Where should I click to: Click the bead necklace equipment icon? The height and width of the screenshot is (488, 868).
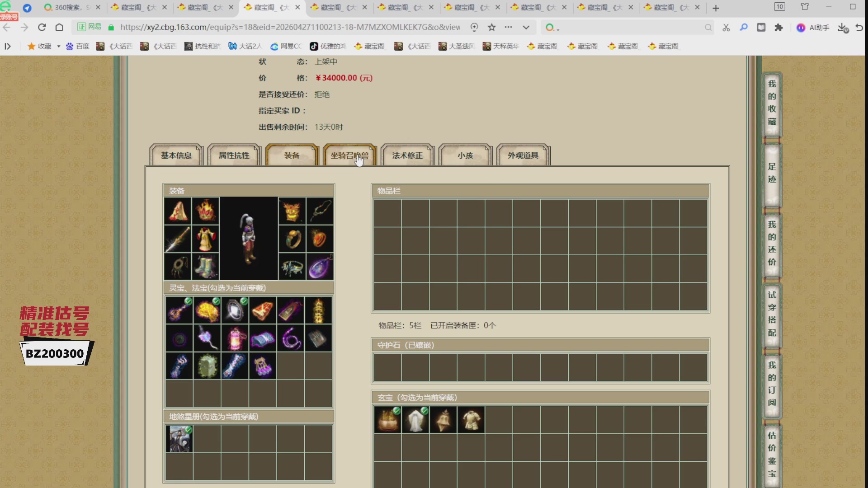tap(320, 211)
